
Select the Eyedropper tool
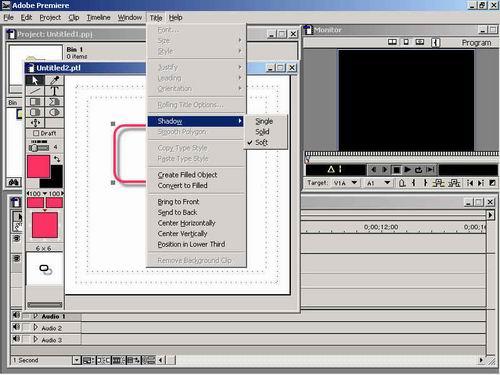[x=54, y=80]
